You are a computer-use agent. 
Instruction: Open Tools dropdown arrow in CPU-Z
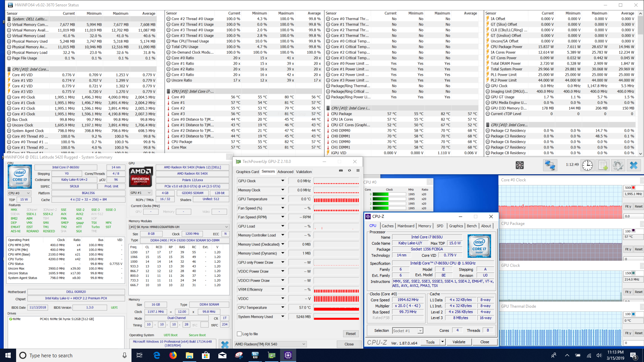pos(442,342)
